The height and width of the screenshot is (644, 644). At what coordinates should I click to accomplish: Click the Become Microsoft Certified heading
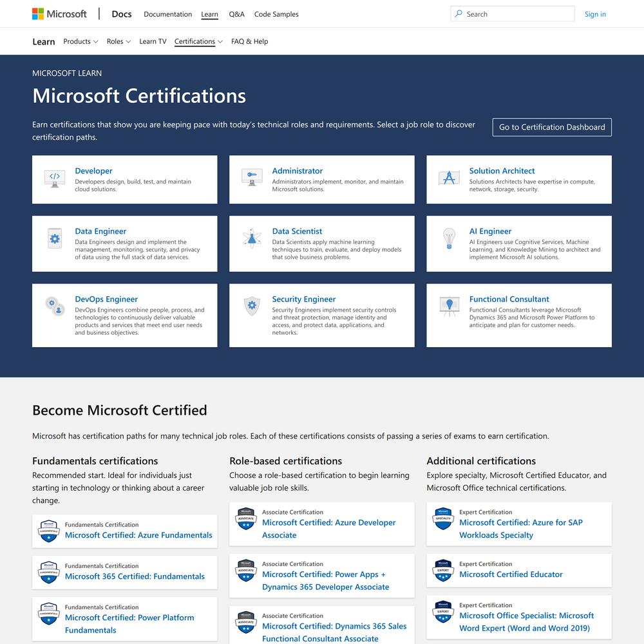(120, 410)
